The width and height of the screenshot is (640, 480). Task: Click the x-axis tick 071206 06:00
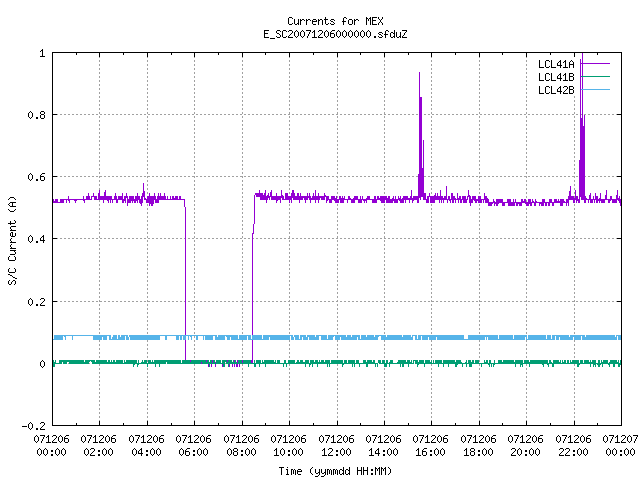pyautogui.click(x=193, y=446)
